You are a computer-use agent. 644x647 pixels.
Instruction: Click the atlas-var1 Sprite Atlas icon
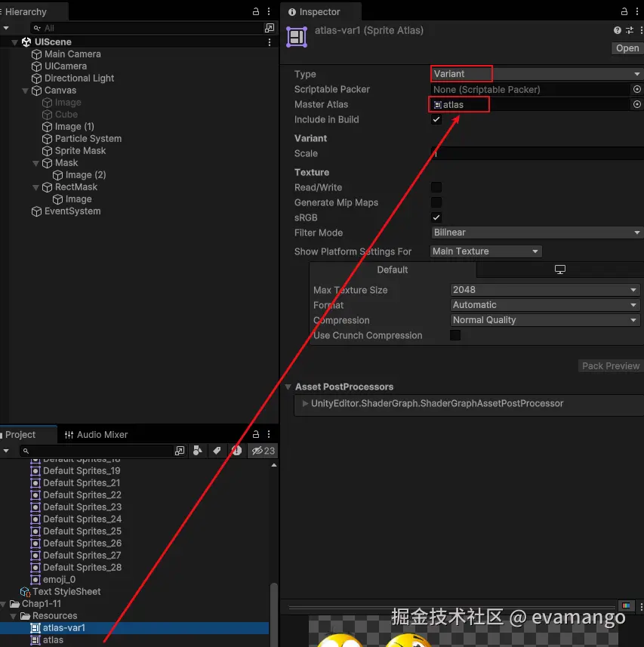[x=297, y=37]
